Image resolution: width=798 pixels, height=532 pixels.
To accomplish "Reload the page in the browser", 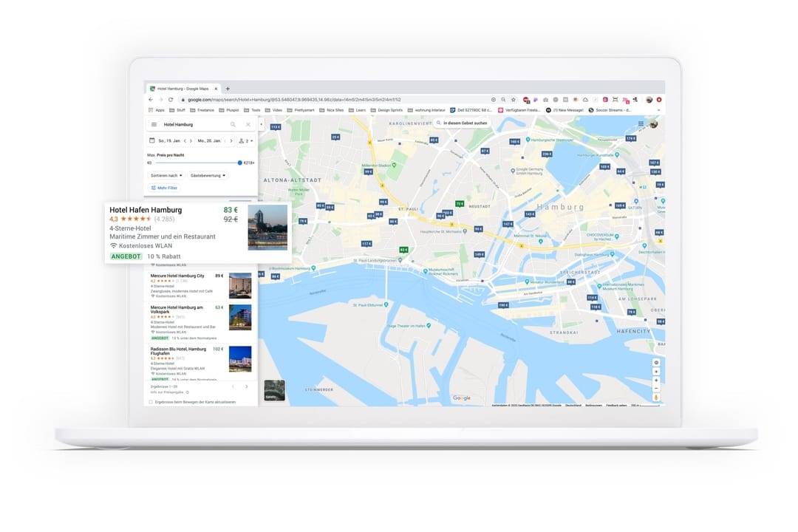I will click(x=171, y=99).
